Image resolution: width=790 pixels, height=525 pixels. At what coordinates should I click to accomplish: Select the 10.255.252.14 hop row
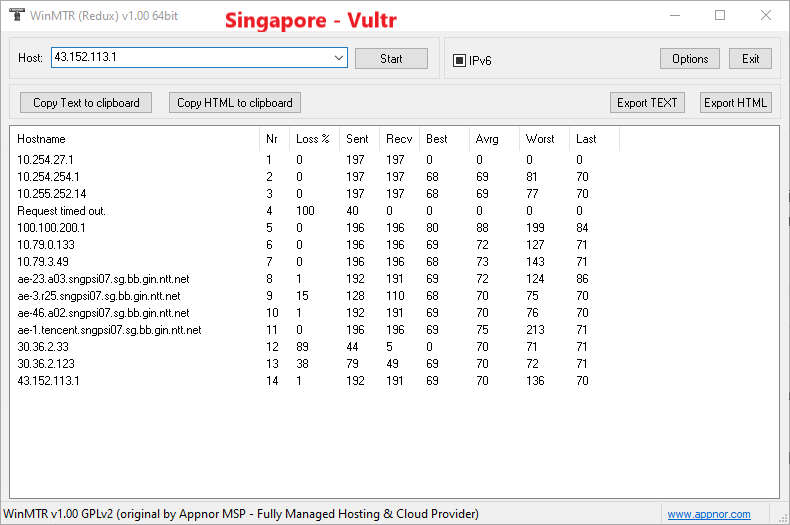(315, 194)
